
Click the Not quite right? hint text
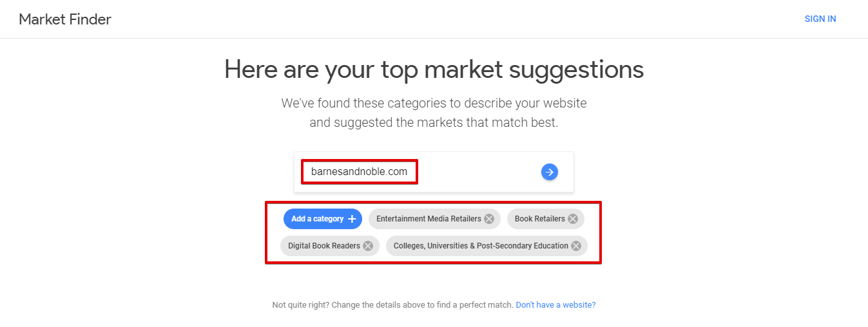pos(392,305)
